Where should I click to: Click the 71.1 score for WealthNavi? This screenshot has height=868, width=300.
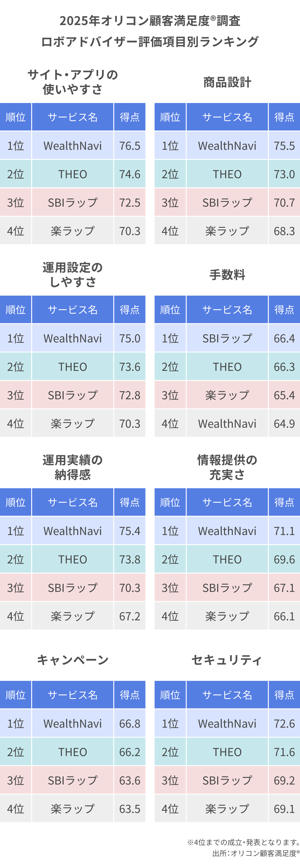(x=284, y=531)
